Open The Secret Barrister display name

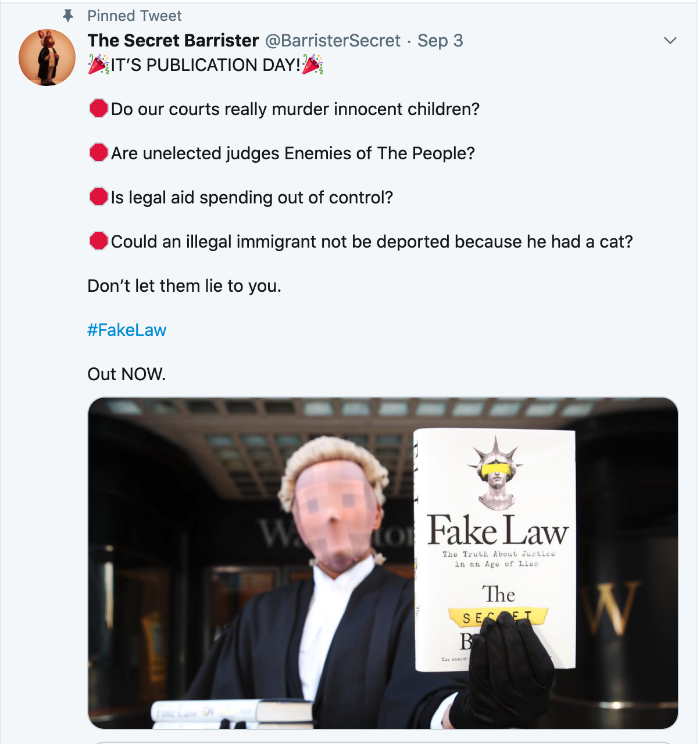pyautogui.click(x=172, y=41)
